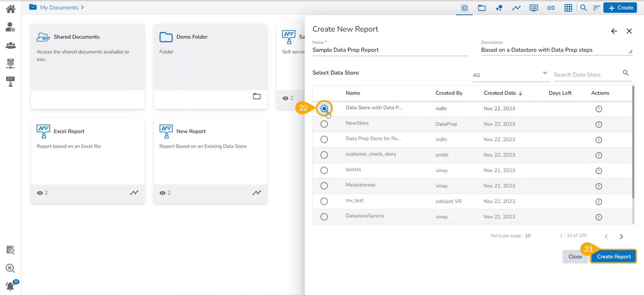The image size is (644, 295).
Task: Select the customer_check_story data store radio
Action: tap(324, 155)
